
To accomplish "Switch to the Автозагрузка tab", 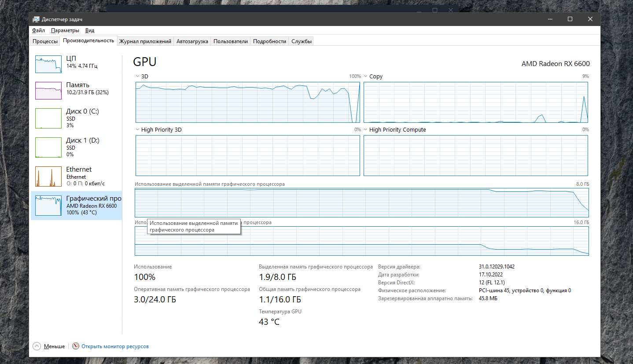I will (192, 41).
